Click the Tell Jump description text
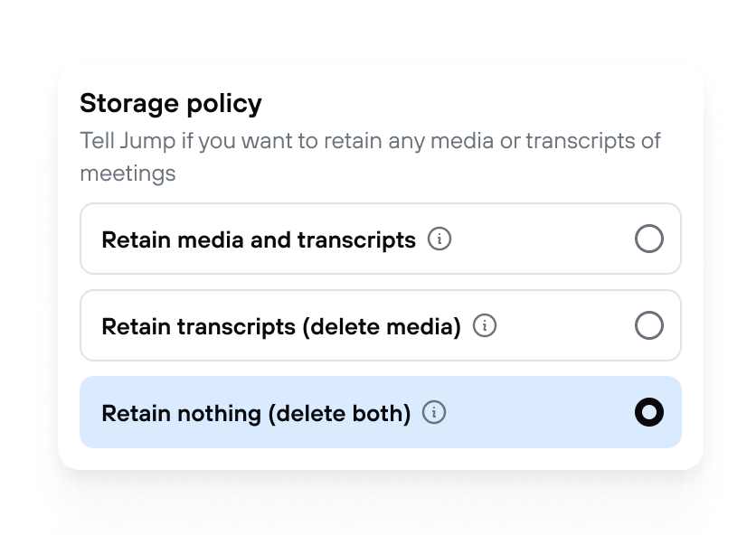The width and height of the screenshot is (756, 535). [x=370, y=156]
